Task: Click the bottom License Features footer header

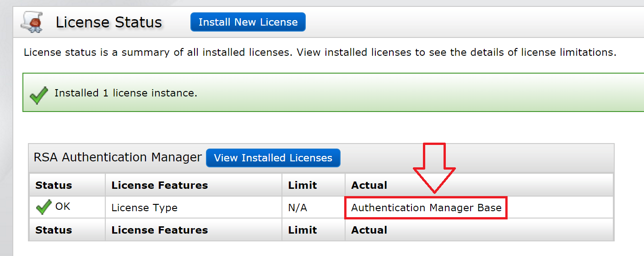Action: (159, 230)
